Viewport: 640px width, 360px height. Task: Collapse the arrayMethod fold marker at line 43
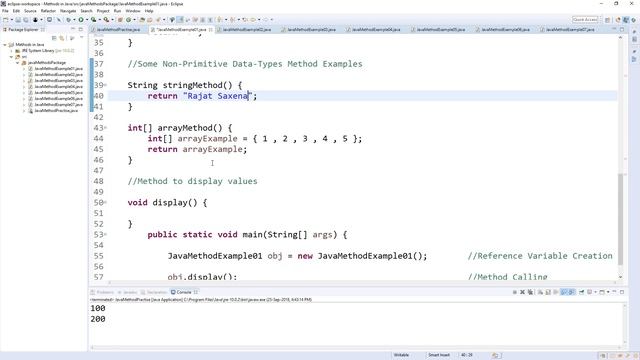[105, 128]
